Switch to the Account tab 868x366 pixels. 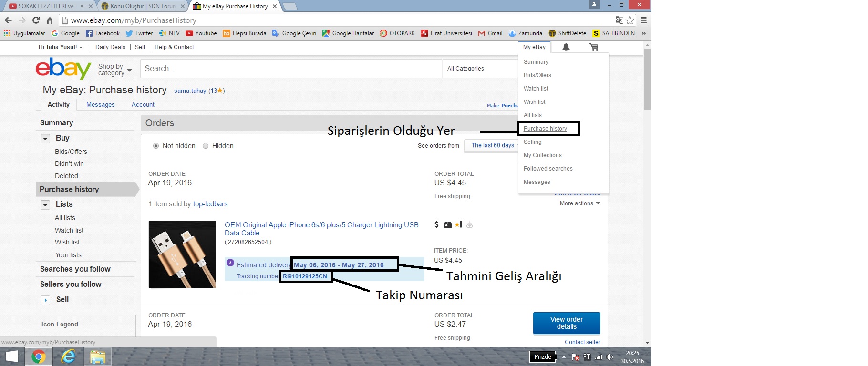click(x=143, y=105)
